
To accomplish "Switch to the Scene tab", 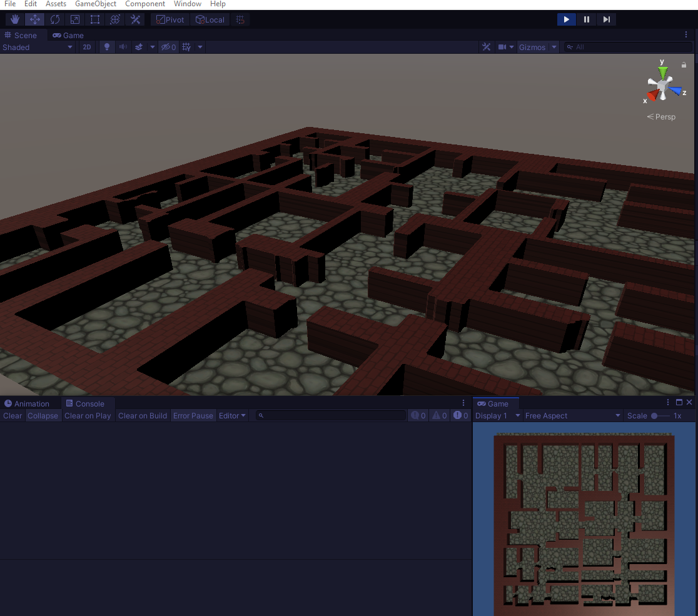I will (x=21, y=35).
